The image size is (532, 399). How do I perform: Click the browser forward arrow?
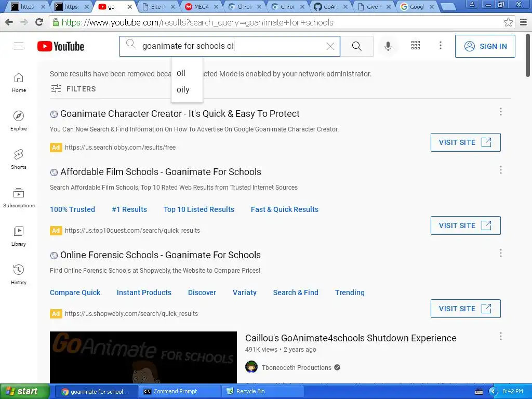(24, 22)
